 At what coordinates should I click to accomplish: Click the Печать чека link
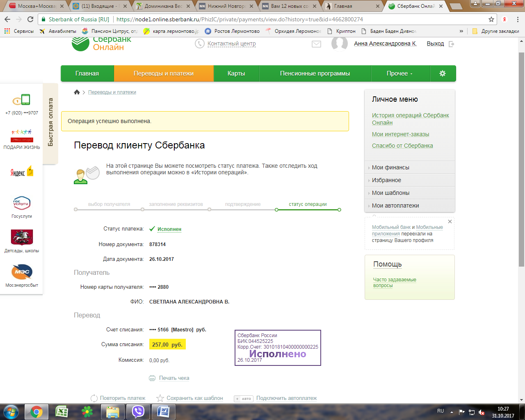tap(174, 378)
